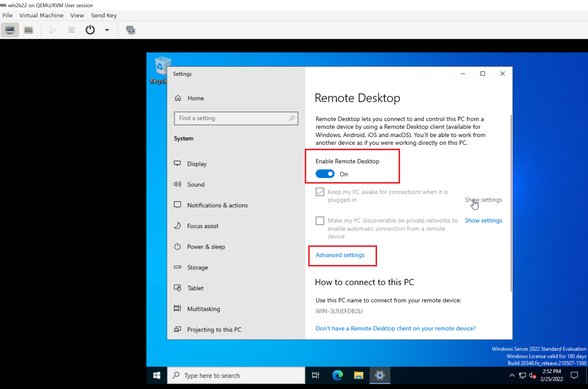Open Don't have a Remote Desktop client link
The width and height of the screenshot is (588, 389).
click(x=395, y=328)
